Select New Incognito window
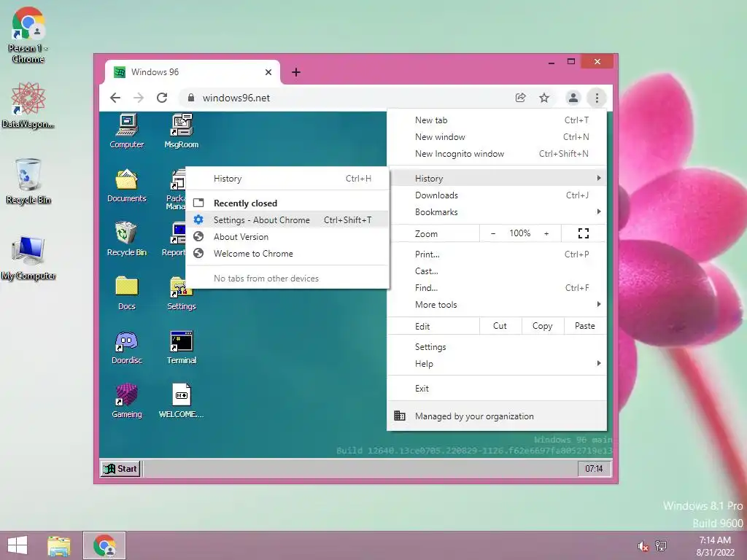This screenshot has width=747, height=560. [497, 153]
